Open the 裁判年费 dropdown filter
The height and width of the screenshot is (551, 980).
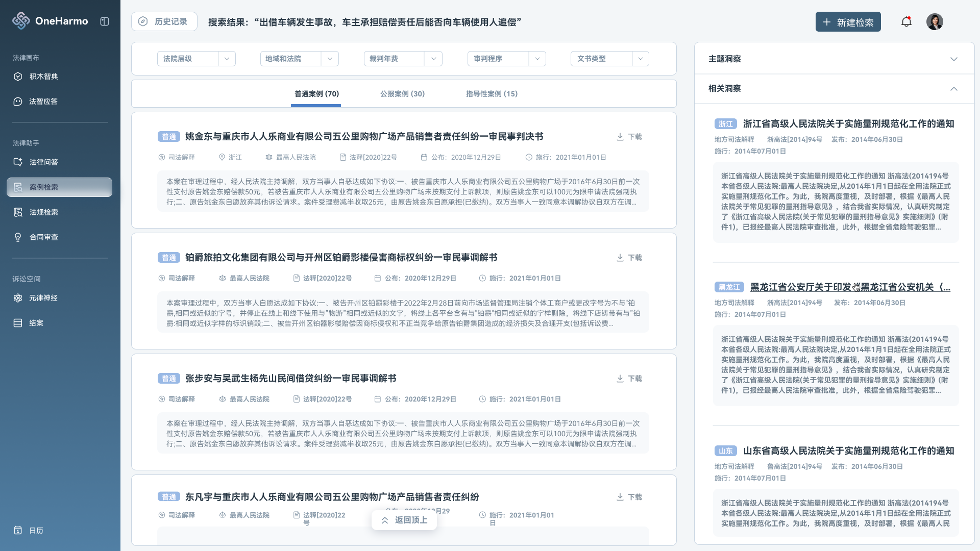[403, 59]
